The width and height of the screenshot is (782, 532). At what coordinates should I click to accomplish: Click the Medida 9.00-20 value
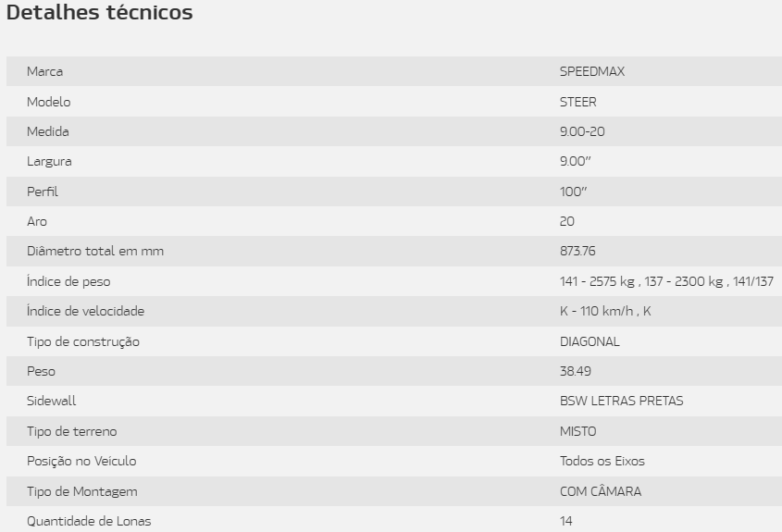tap(582, 131)
